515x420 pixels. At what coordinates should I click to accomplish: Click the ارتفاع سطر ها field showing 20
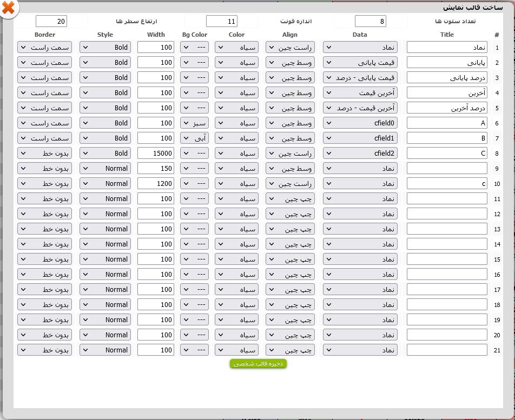point(50,21)
